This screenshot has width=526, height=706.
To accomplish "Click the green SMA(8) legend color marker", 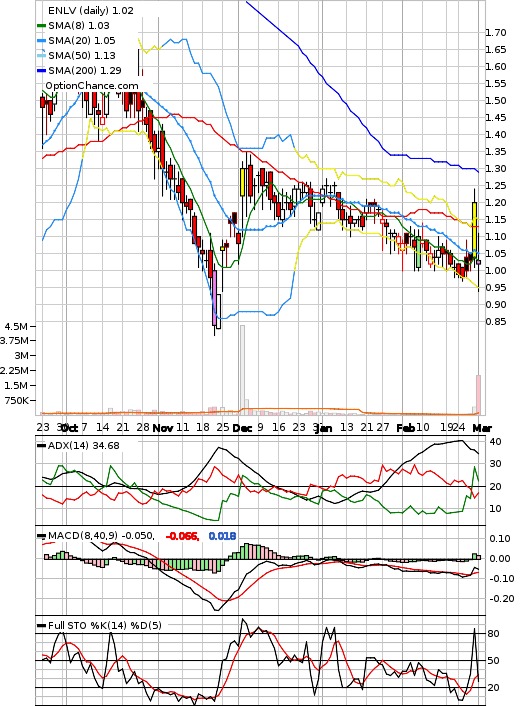I will [x=41, y=26].
